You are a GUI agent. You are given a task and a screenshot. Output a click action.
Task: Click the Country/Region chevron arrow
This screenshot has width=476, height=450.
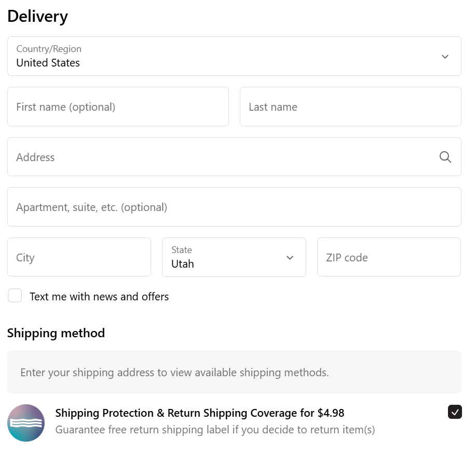click(445, 57)
